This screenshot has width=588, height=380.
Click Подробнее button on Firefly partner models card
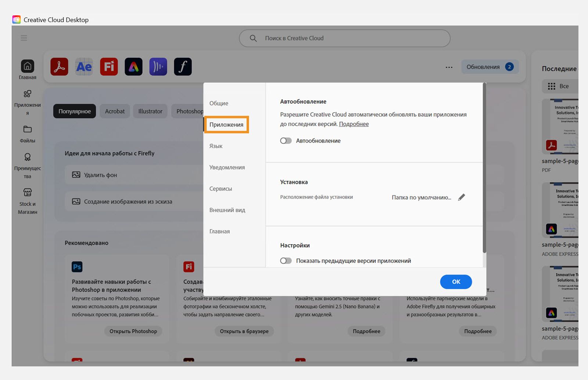coord(478,331)
